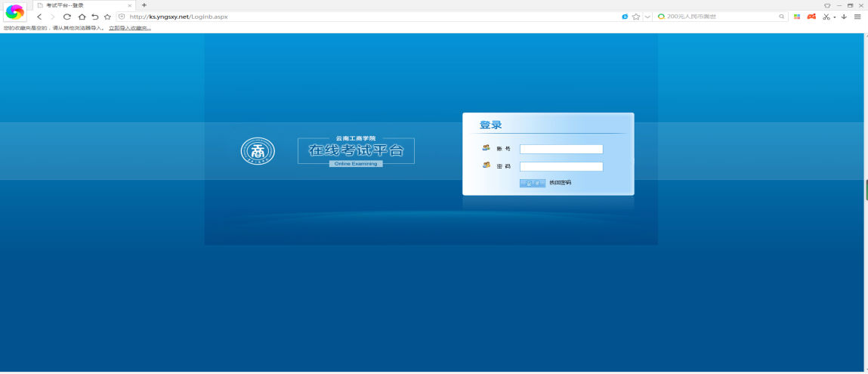
Task: Expand the screenshot tool dropdown arrow
Action: tap(835, 17)
